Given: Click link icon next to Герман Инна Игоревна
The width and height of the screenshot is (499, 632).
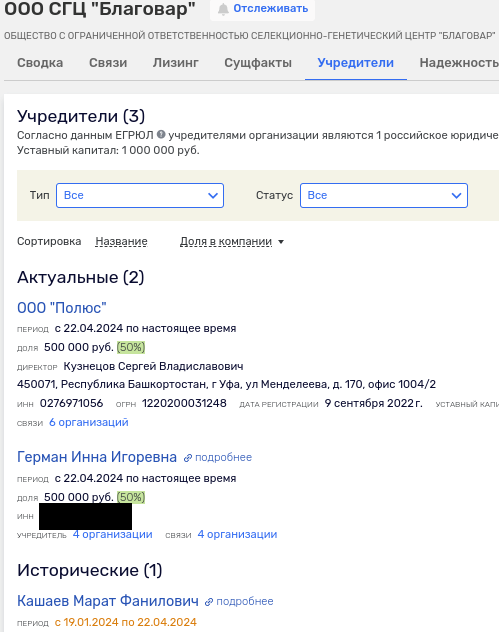Looking at the screenshot, I should coord(187,458).
